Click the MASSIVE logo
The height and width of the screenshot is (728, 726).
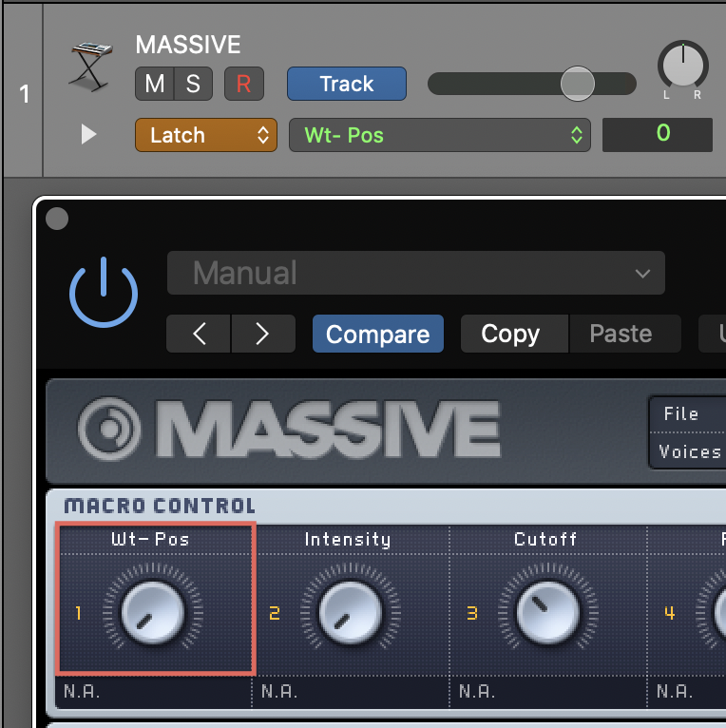(289, 429)
